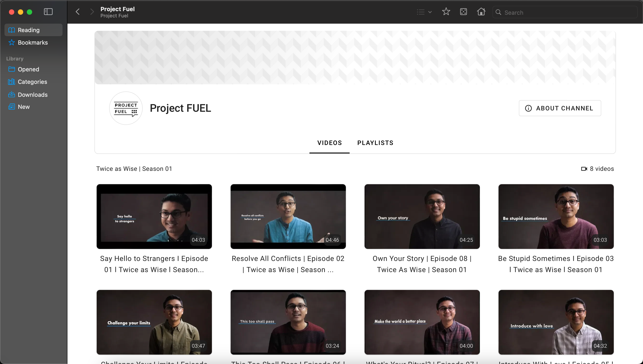
Task: Select New in the library sidebar
Action: pos(24,107)
